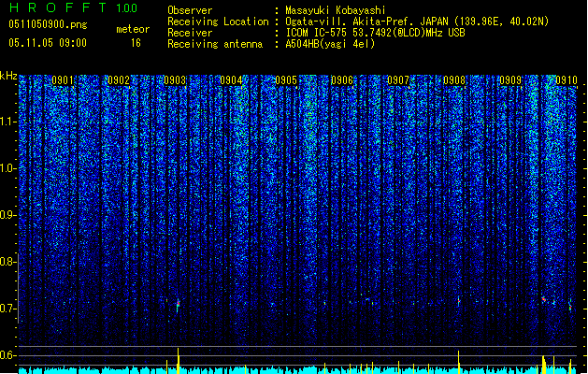Click the meteor echo near 0903 at 0.7 kHz
The width and height of the screenshot is (588, 374).
tap(179, 305)
